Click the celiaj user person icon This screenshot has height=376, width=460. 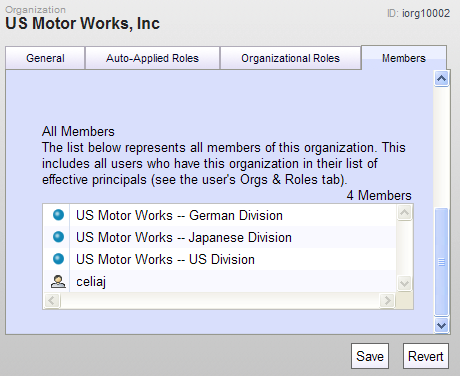pyautogui.click(x=58, y=281)
